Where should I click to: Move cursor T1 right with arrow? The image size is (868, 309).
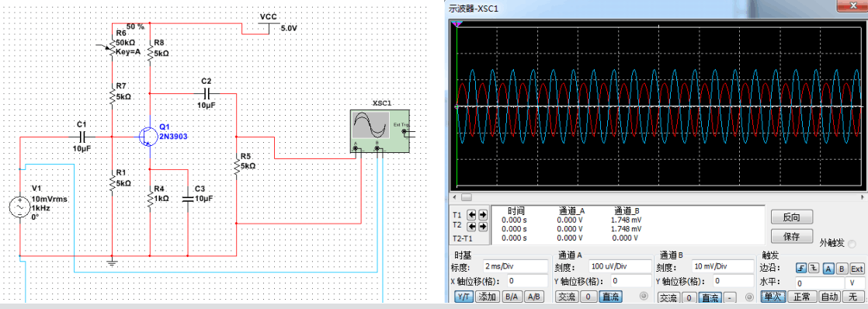point(483,214)
